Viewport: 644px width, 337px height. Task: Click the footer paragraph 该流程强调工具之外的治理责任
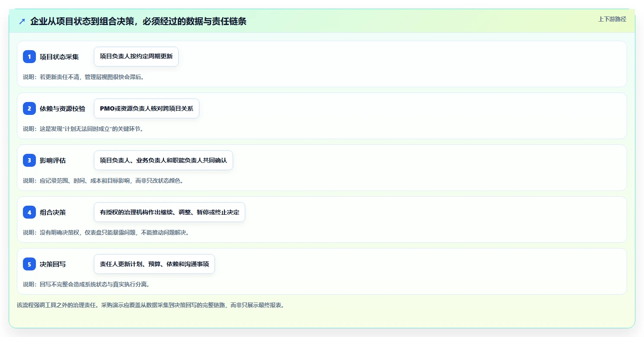click(x=151, y=305)
